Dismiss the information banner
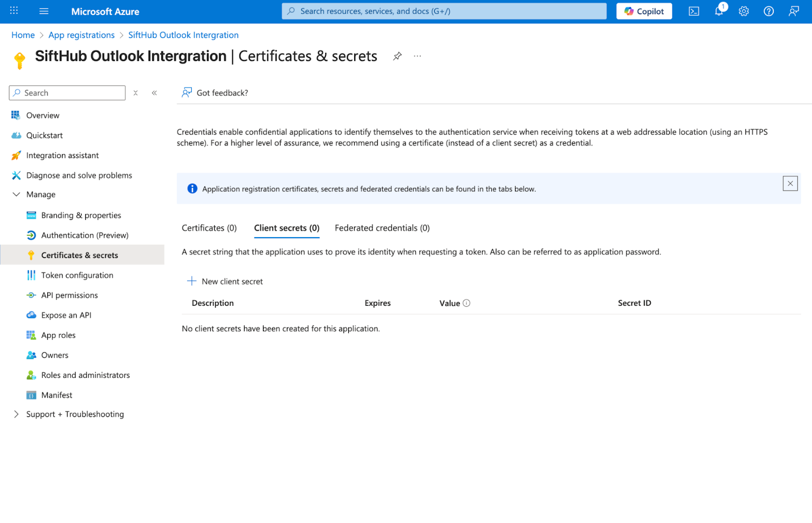 [x=790, y=183]
